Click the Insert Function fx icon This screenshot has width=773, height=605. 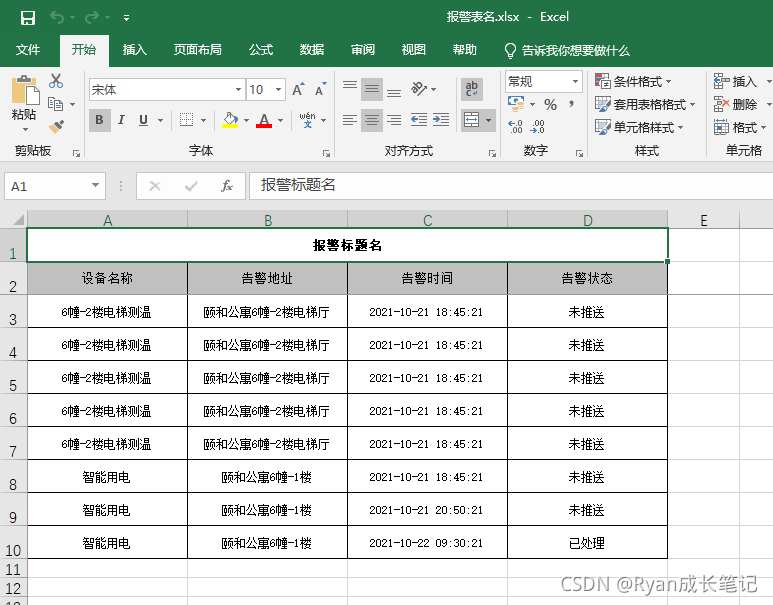[x=227, y=186]
